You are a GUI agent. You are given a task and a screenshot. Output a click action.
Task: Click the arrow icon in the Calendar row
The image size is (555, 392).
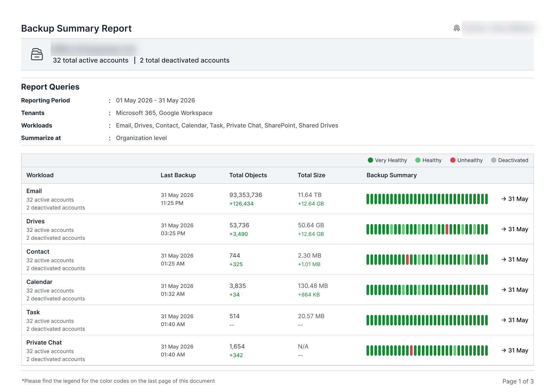coord(504,290)
